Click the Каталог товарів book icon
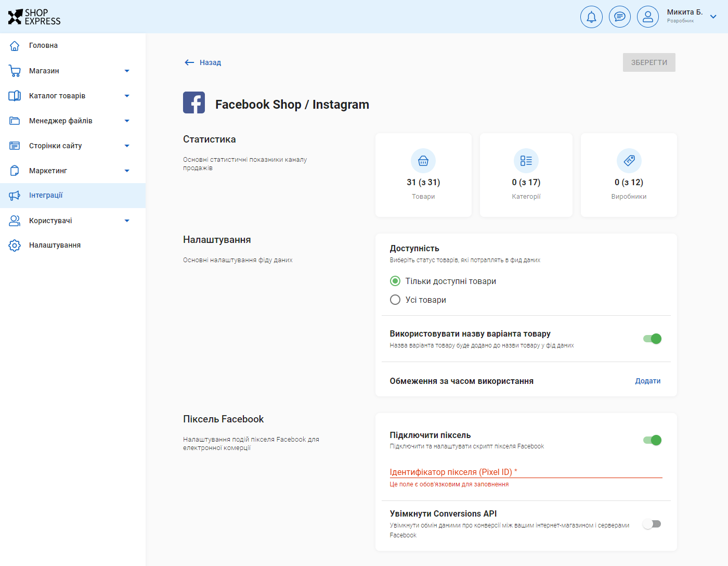Image resolution: width=728 pixels, height=566 pixels. tap(15, 96)
